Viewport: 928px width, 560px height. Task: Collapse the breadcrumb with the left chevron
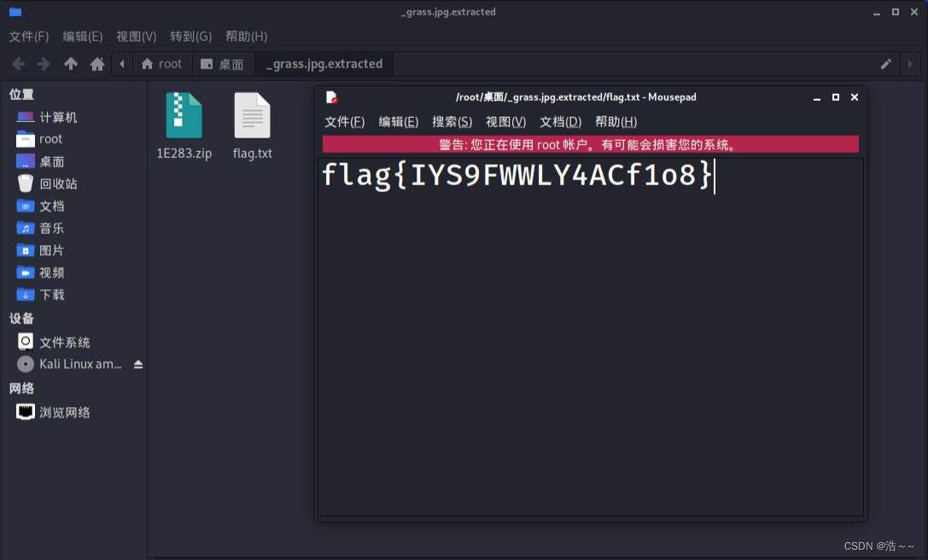pos(121,63)
